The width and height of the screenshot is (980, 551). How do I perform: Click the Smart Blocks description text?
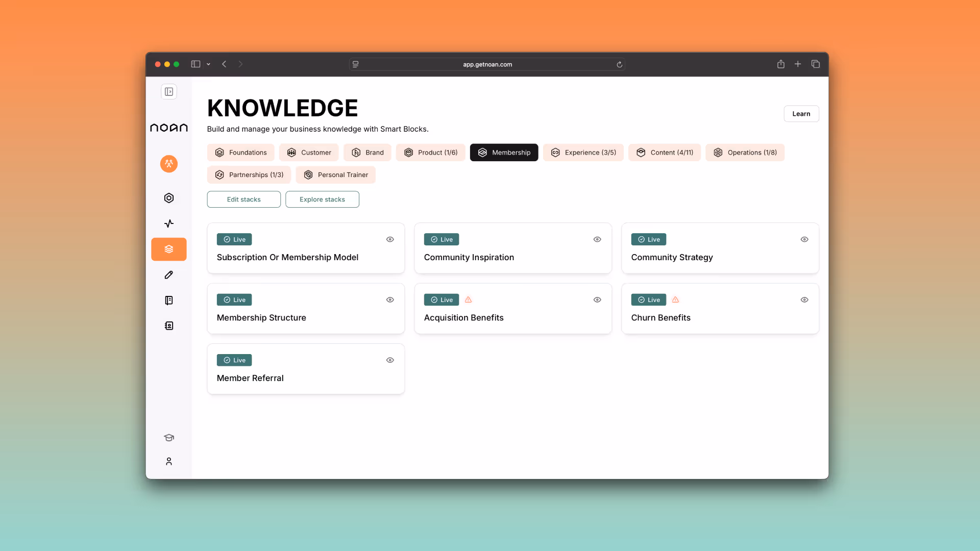click(317, 129)
